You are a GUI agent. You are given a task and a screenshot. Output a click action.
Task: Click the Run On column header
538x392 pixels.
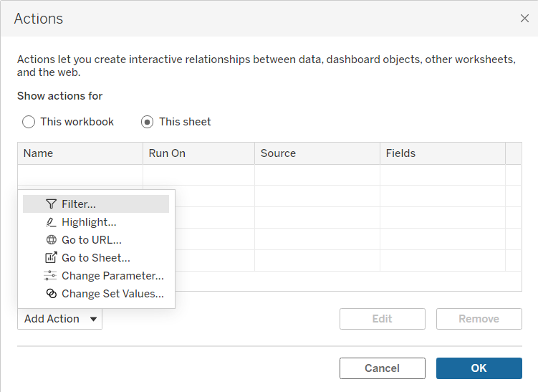pyautogui.click(x=198, y=153)
